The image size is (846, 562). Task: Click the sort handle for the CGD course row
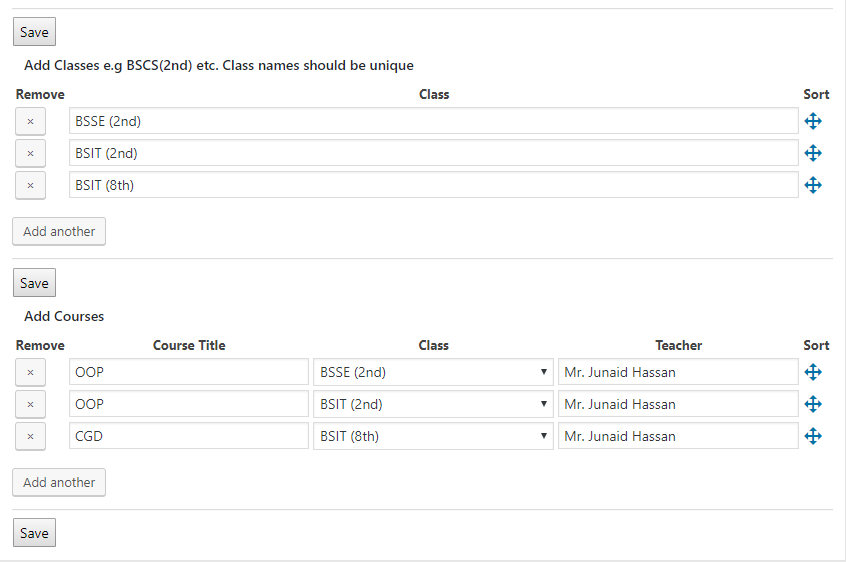click(x=813, y=436)
